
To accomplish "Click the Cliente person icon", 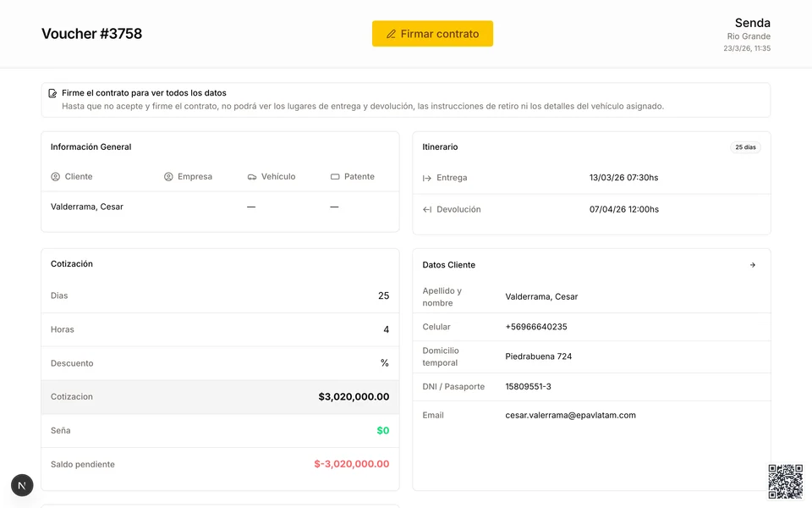I will coord(56,177).
